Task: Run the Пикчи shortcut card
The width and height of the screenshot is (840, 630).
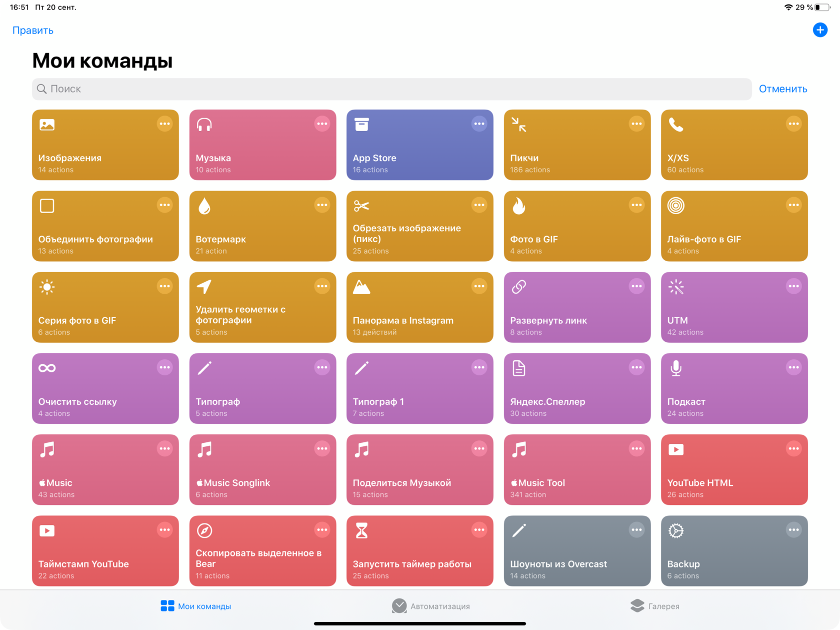Action: point(577,145)
